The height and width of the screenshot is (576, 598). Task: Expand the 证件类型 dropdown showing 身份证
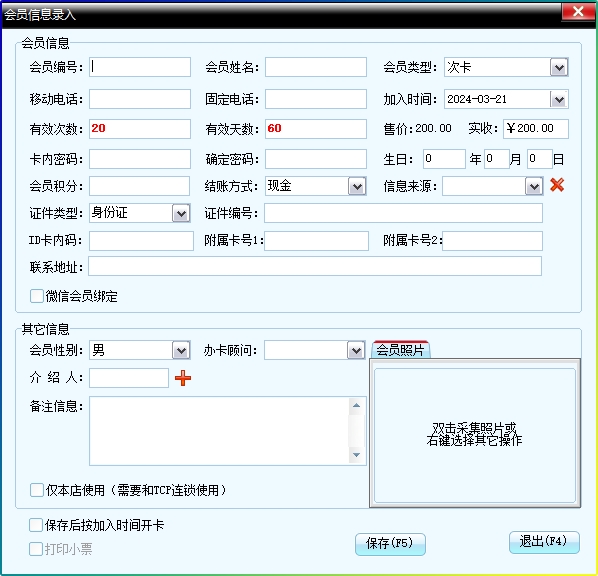pyautogui.click(x=181, y=213)
